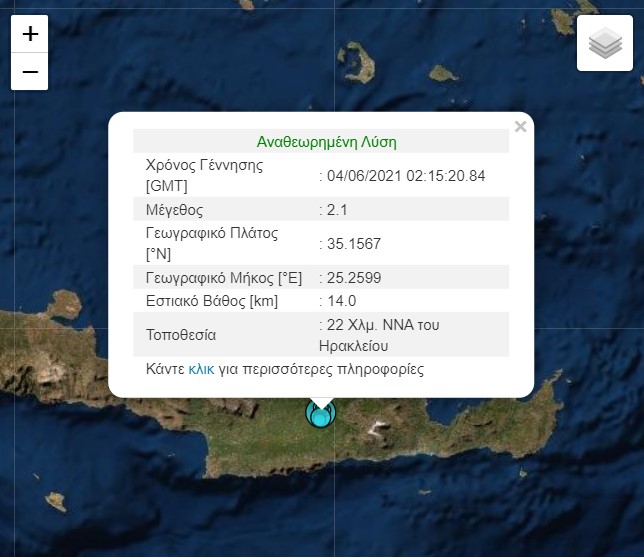
Task: Click the 'Μέγεθος' row label
Action: (174, 210)
